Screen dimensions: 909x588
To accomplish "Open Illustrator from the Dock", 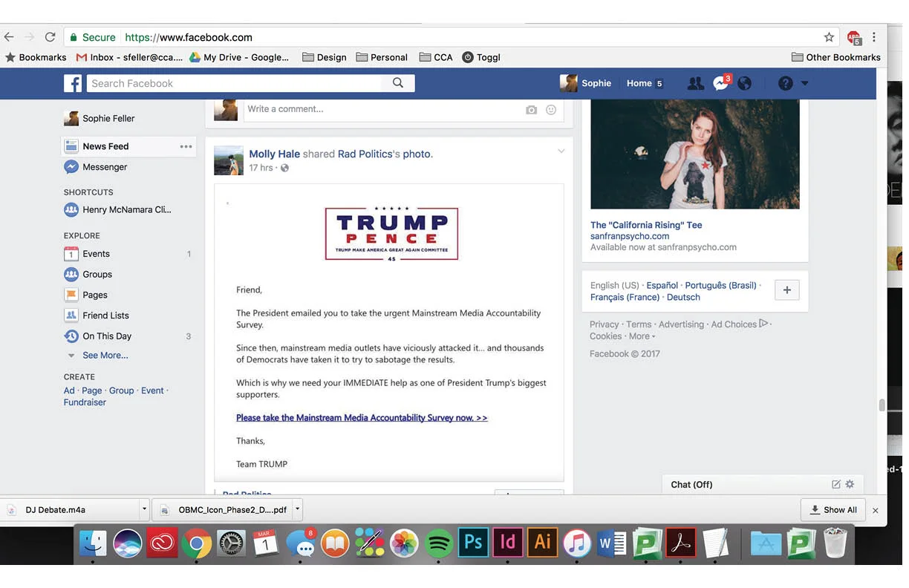I will 542,543.
